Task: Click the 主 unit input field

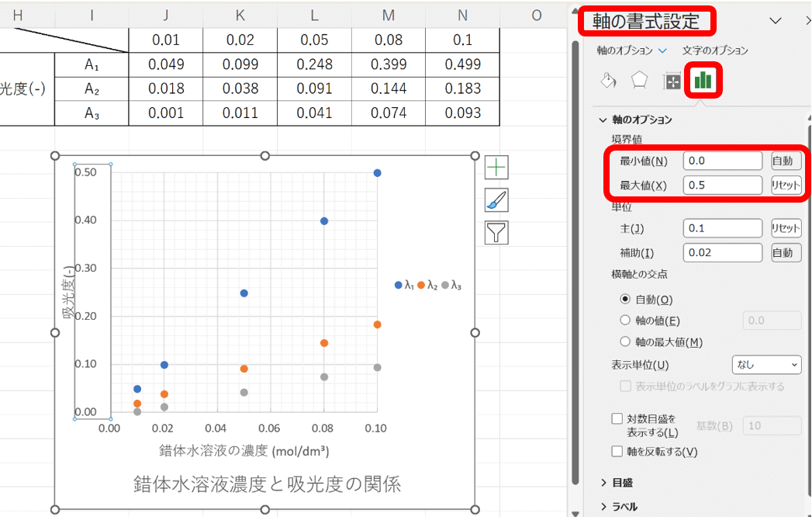Action: pos(722,228)
